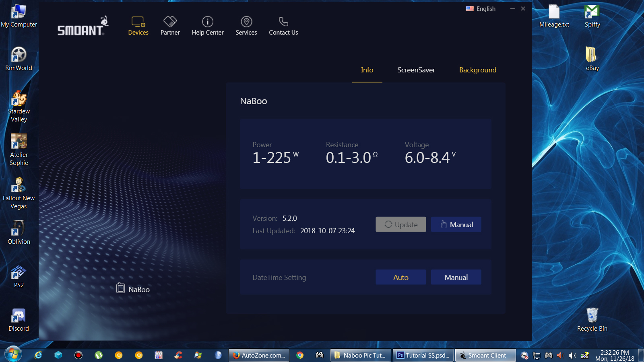Image resolution: width=644 pixels, height=362 pixels.
Task: Select the Discord desktop shortcut
Action: 19,320
